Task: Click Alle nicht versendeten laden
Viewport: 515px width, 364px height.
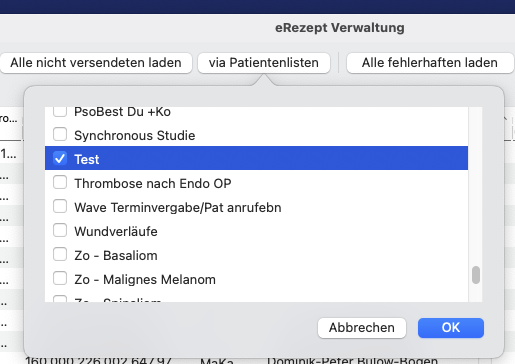Action: [x=96, y=63]
